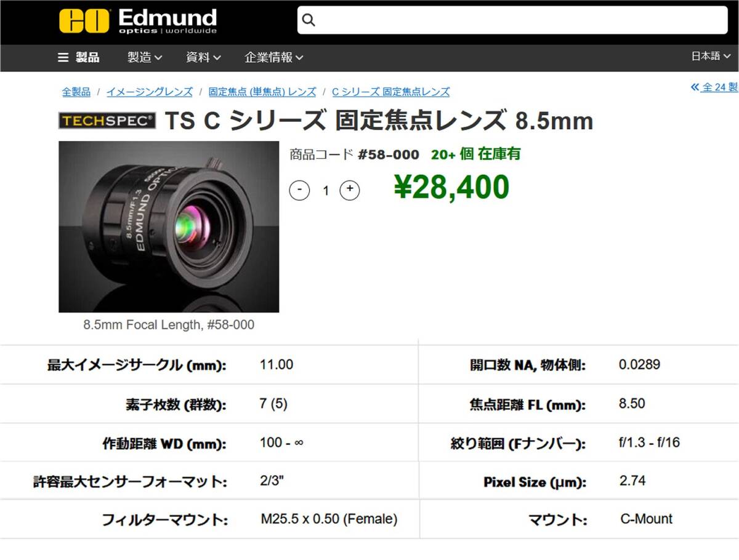Click the value M25.5 x 0.50 (Female)

click(329, 519)
